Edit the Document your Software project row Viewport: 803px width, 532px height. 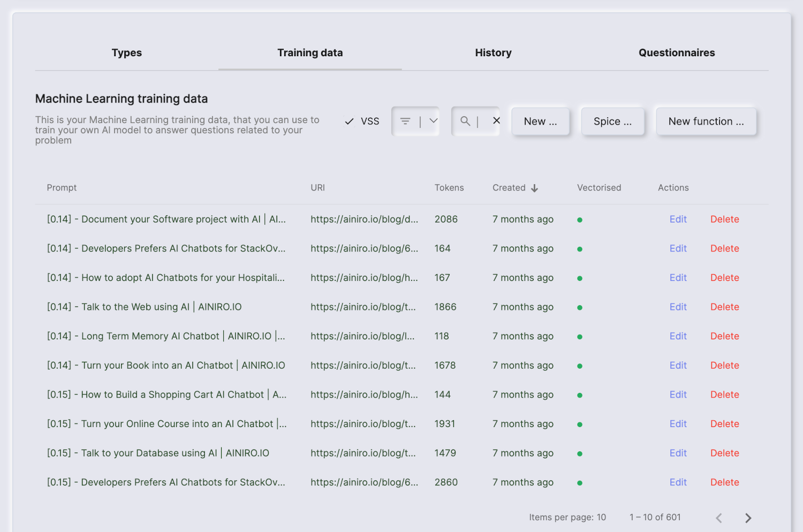point(678,219)
